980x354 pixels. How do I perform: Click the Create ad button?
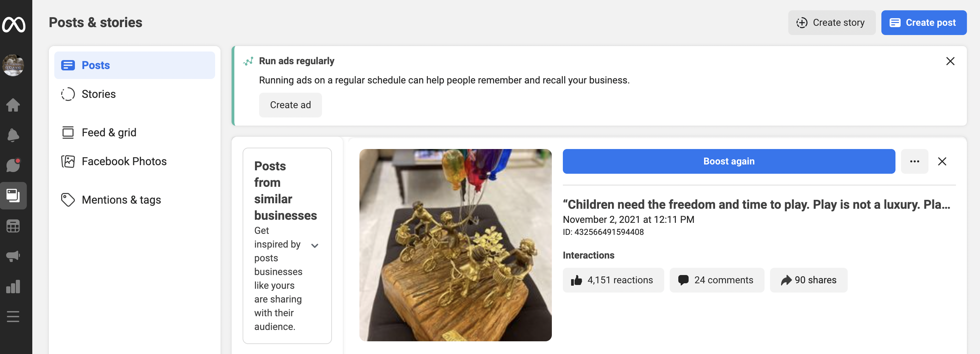[x=290, y=105]
